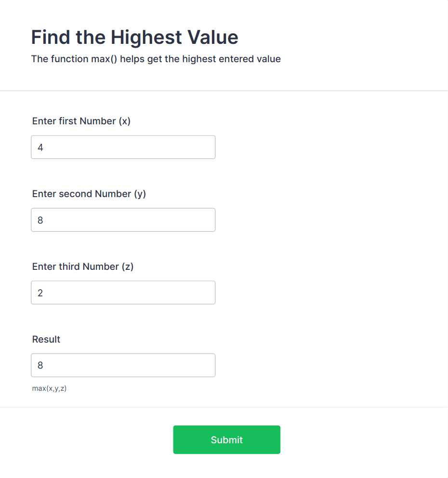Viewport: 448px width, 478px height.
Task: Click inside the Result field
Action: tap(123, 365)
